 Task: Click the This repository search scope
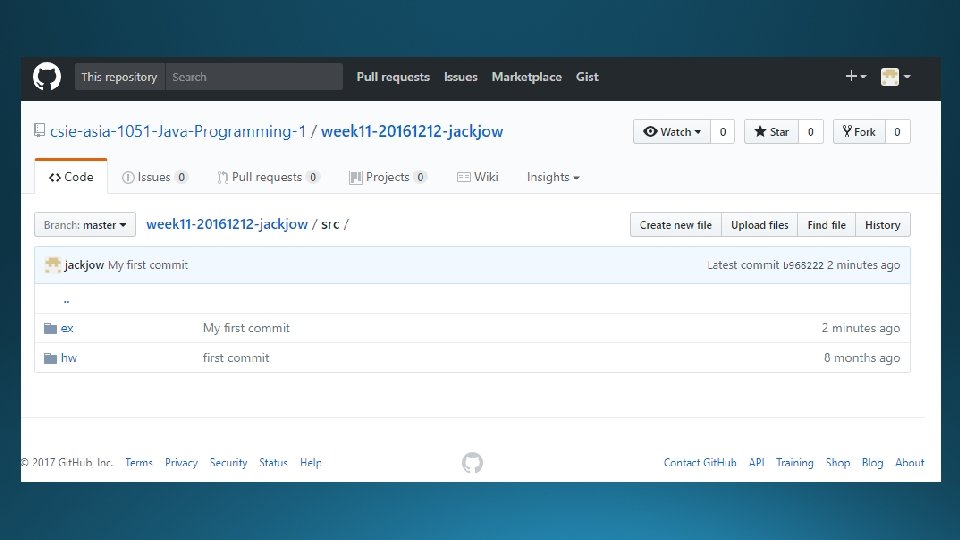point(119,77)
